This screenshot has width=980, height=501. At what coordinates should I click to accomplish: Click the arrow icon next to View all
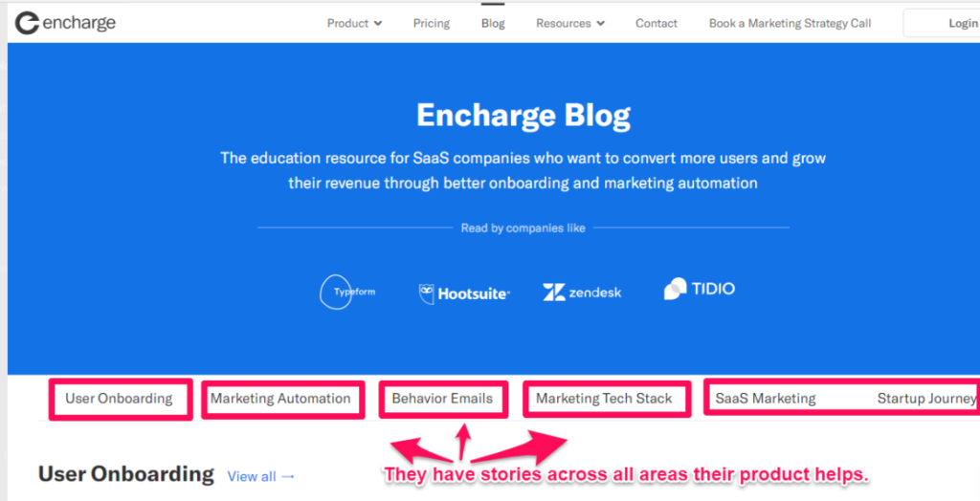(288, 476)
